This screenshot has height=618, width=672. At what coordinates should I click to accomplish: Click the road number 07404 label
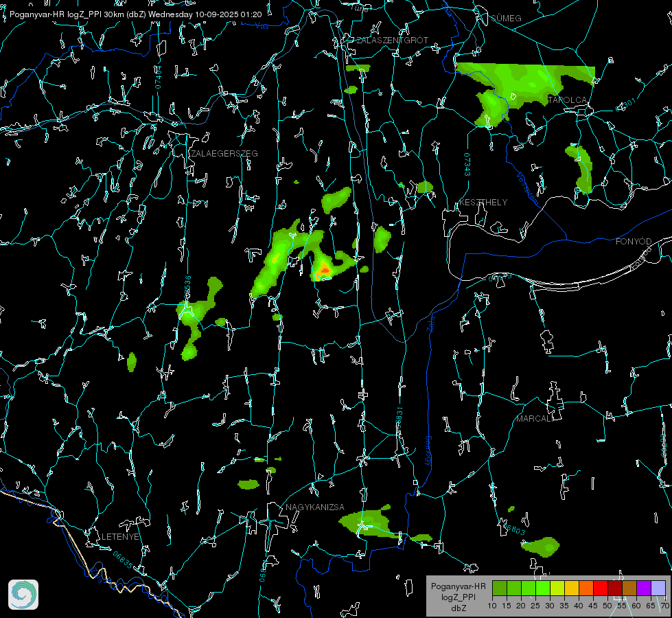click(158, 78)
